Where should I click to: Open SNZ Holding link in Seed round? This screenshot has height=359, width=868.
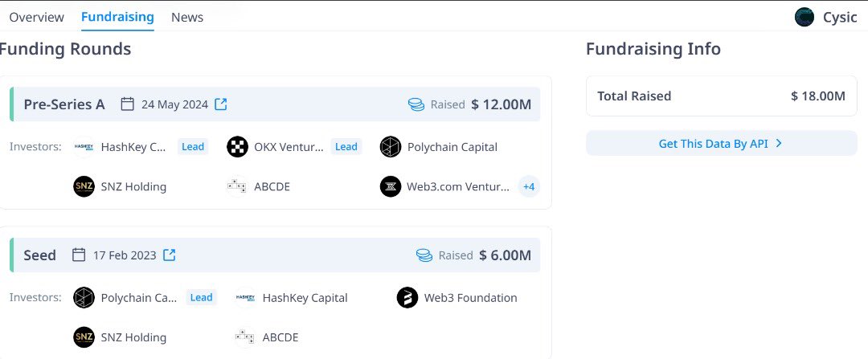tap(133, 338)
